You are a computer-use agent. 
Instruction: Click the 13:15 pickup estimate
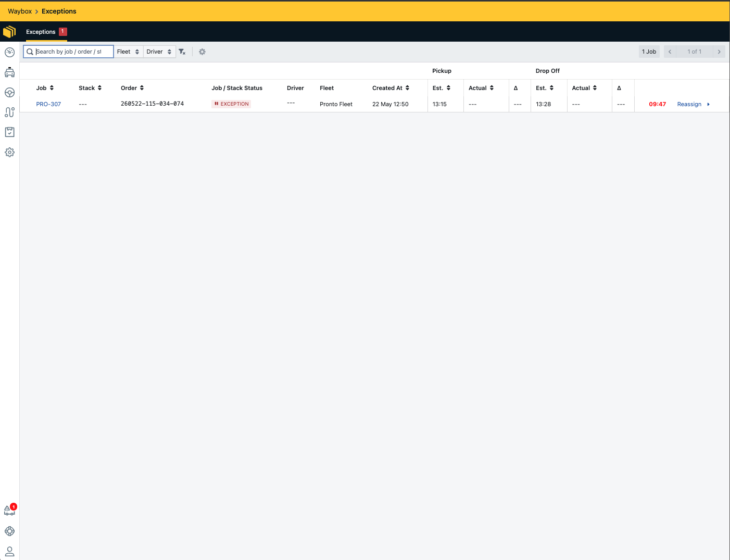(439, 104)
